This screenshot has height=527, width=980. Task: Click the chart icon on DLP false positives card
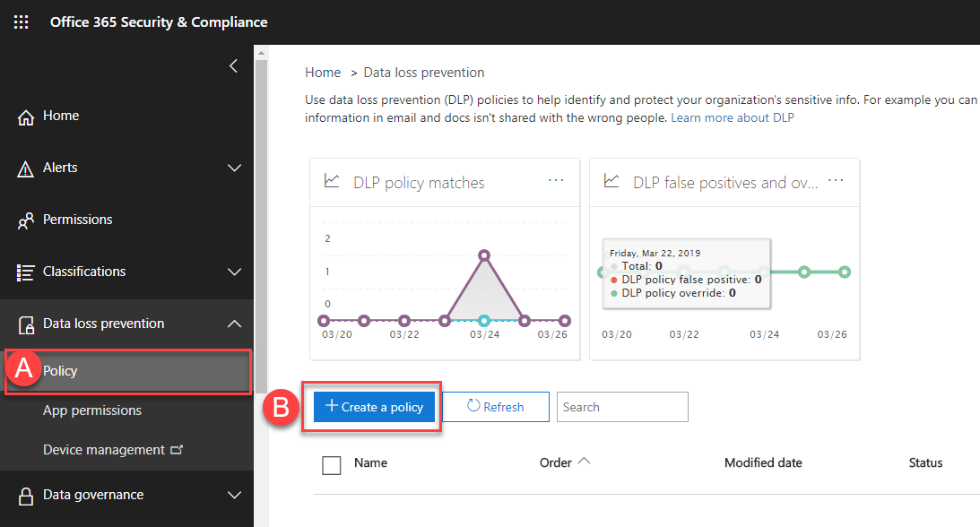[x=611, y=181]
